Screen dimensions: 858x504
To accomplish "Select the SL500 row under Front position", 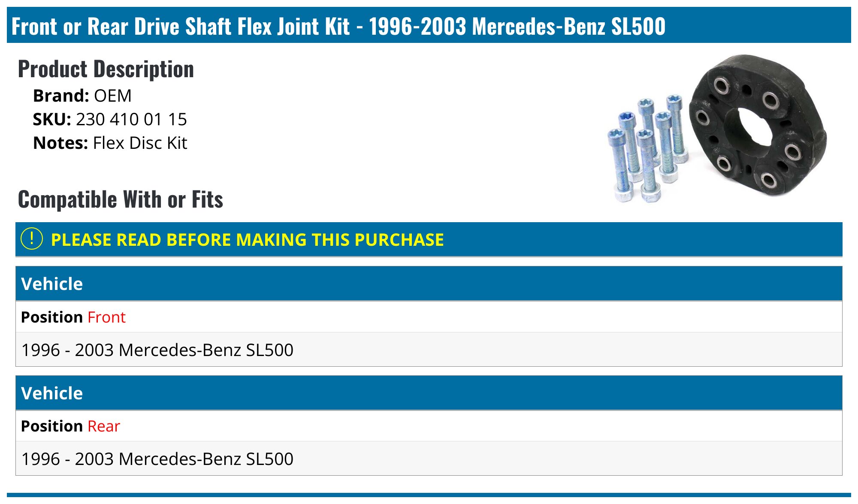I will pyautogui.click(x=157, y=350).
